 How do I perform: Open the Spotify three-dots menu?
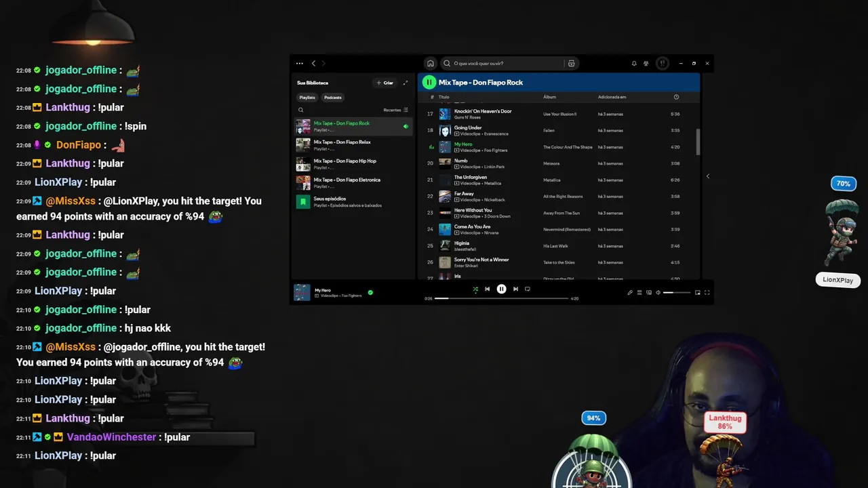(300, 63)
